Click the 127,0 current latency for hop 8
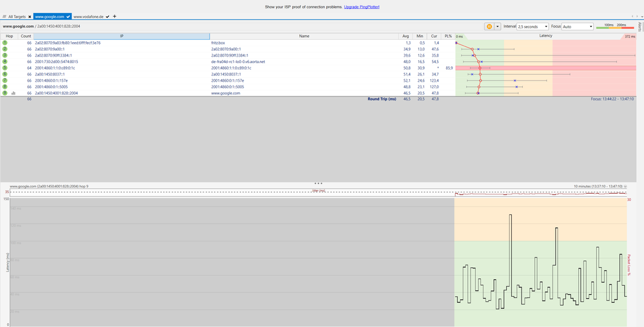Image resolution: width=644 pixels, height=327 pixels. tap(434, 86)
